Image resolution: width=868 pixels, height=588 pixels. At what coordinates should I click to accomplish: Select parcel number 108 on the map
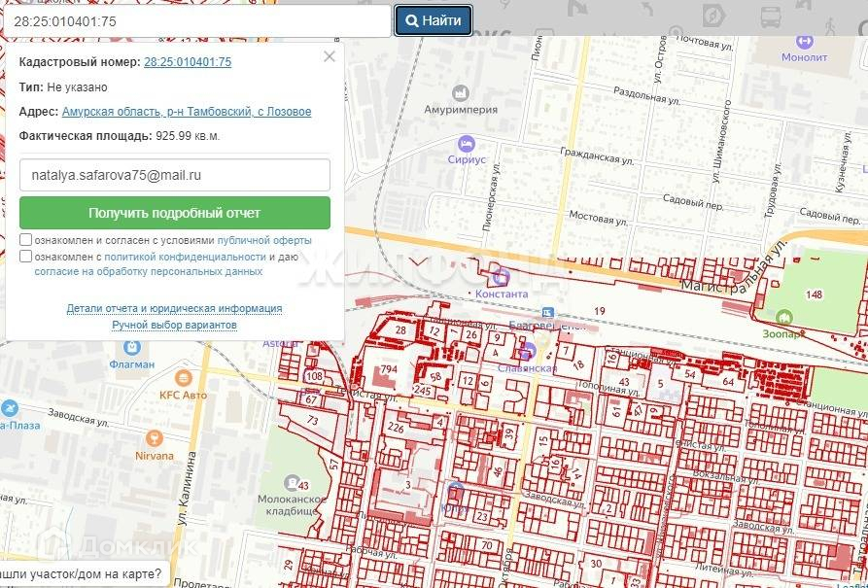pyautogui.click(x=314, y=376)
